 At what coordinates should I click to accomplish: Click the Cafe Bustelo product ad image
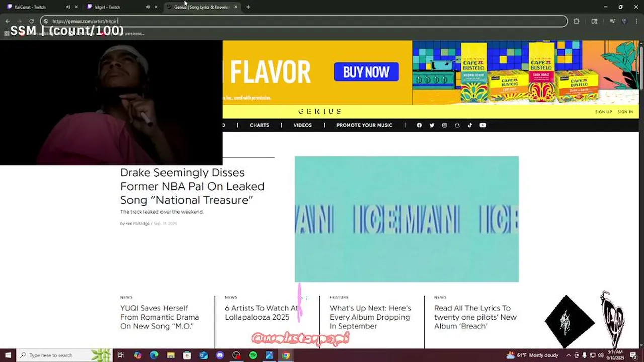pyautogui.click(x=526, y=72)
